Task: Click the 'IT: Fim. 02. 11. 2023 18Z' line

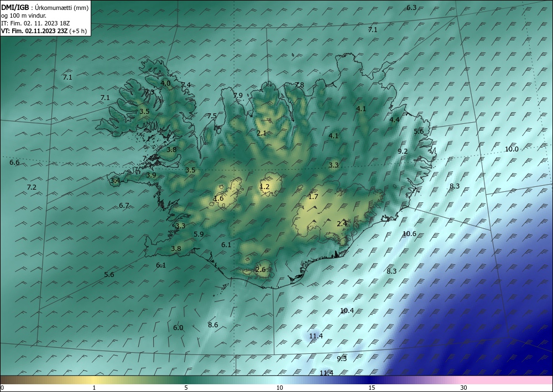Action: 35,23
